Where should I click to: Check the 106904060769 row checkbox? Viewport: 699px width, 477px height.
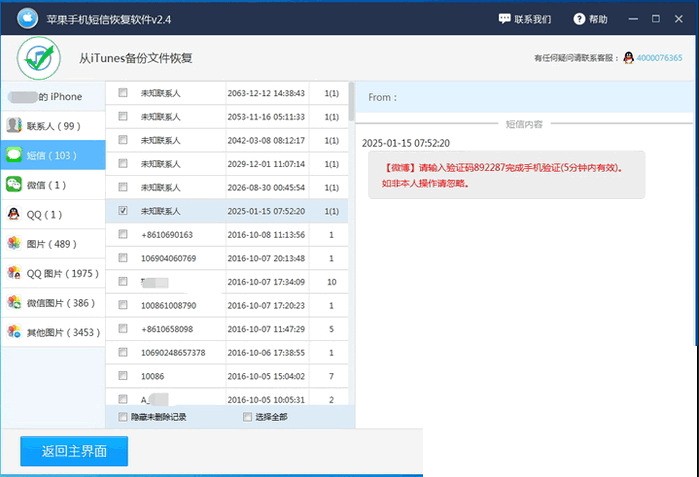point(123,258)
